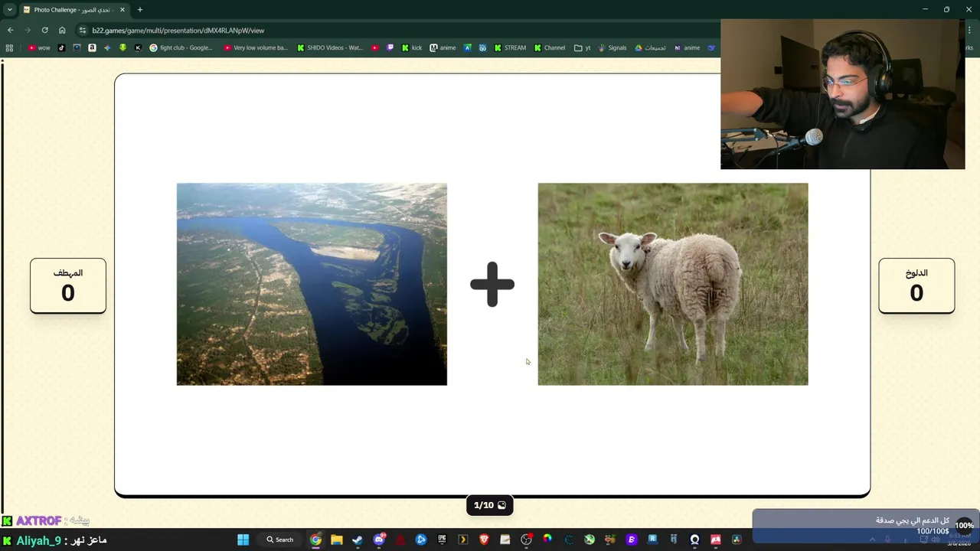Open a new browser tab

[x=139, y=10]
